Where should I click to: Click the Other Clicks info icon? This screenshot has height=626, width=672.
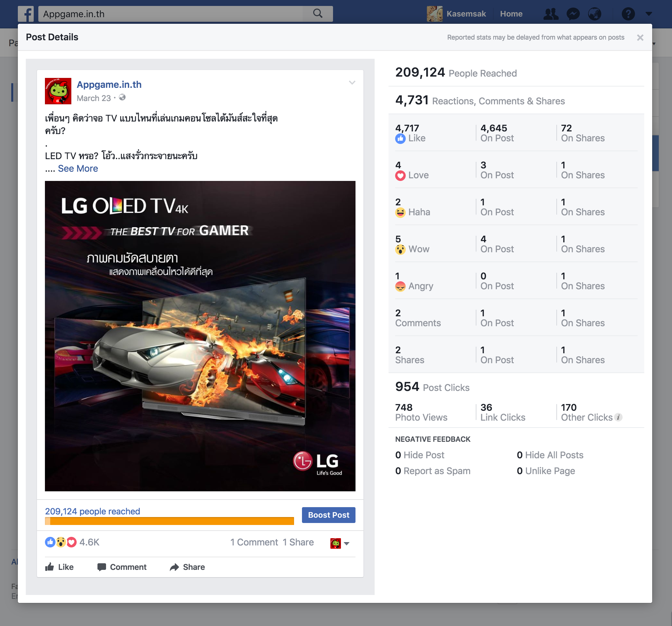[618, 417]
